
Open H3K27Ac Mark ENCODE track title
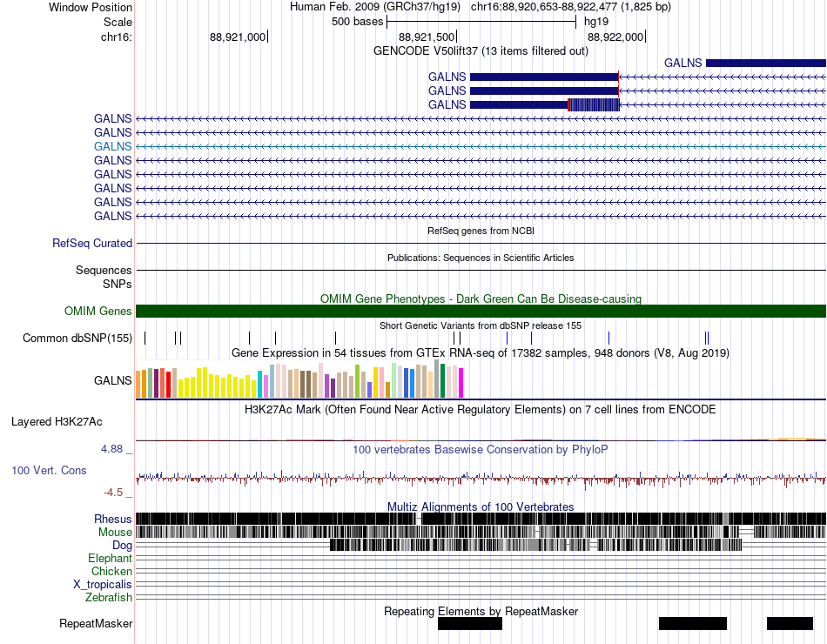click(x=480, y=410)
